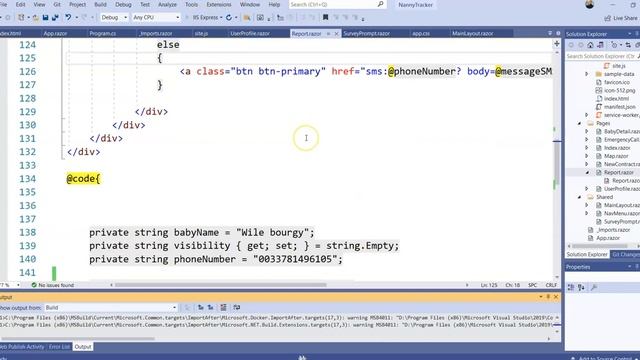Select manifest.json in Solution Explorer
This screenshot has height=360, width=640.
620,107
